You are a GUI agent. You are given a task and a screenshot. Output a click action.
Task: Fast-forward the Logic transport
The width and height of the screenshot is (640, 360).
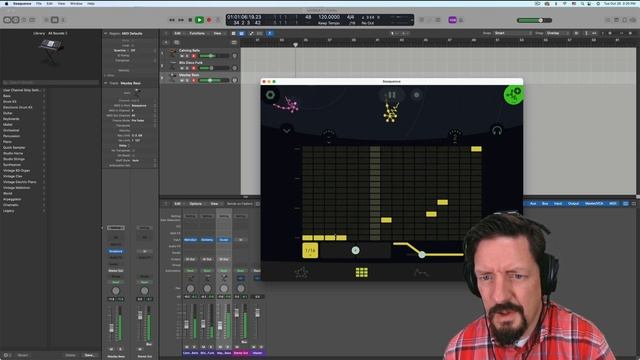click(x=181, y=20)
